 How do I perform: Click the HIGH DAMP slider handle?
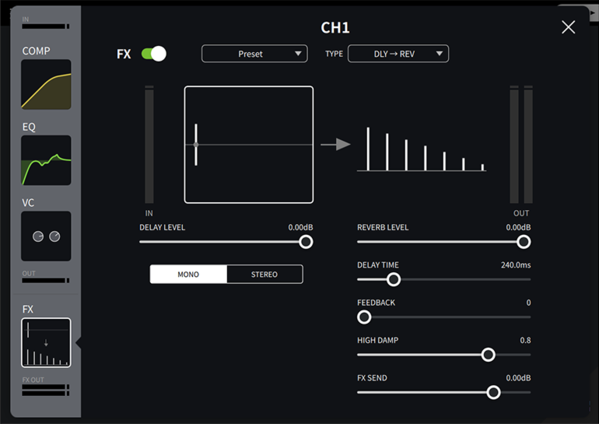pos(488,354)
